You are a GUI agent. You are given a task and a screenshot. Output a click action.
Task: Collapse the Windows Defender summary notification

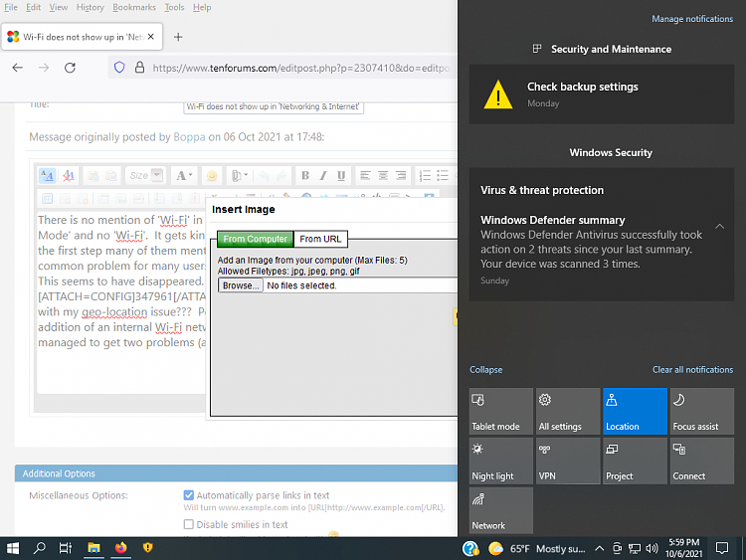tap(719, 227)
